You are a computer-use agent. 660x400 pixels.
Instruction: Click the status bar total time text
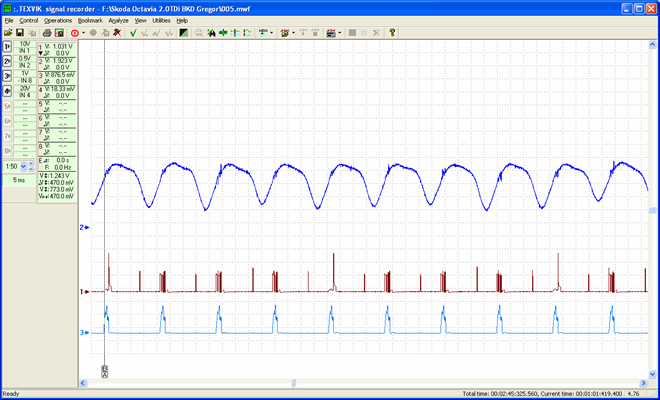tap(501, 394)
